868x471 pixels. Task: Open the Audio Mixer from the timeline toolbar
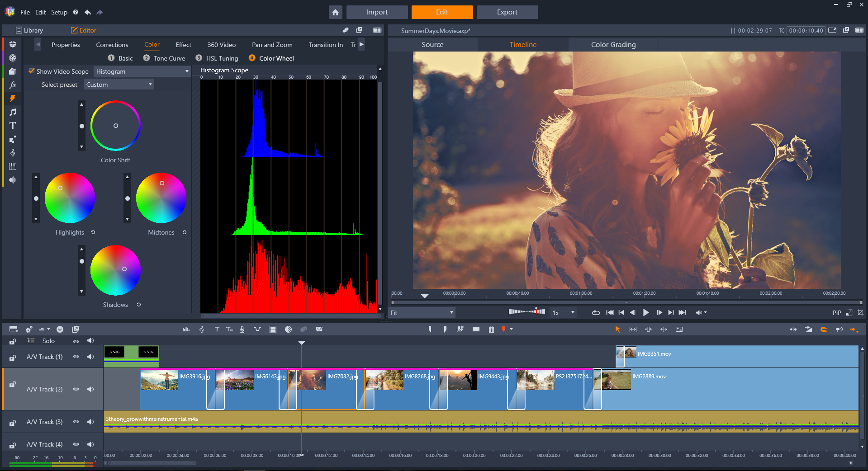coord(186,329)
